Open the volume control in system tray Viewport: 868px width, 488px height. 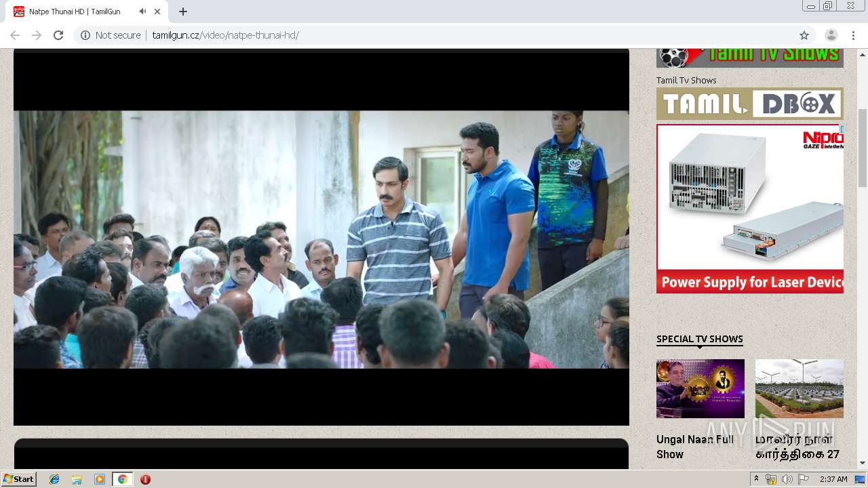tap(787, 479)
